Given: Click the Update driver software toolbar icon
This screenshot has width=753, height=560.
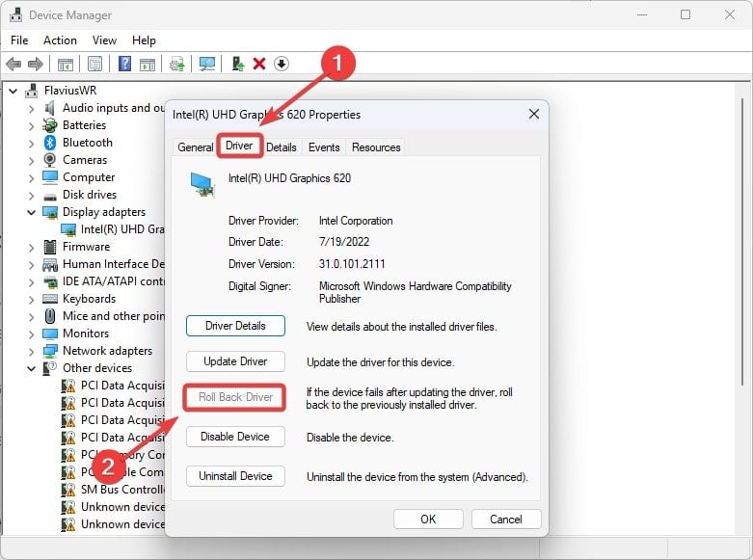Looking at the screenshot, I should [176, 64].
